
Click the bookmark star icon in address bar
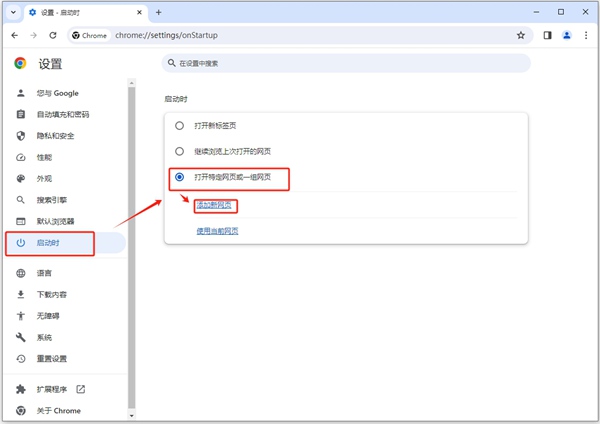pyautogui.click(x=520, y=36)
